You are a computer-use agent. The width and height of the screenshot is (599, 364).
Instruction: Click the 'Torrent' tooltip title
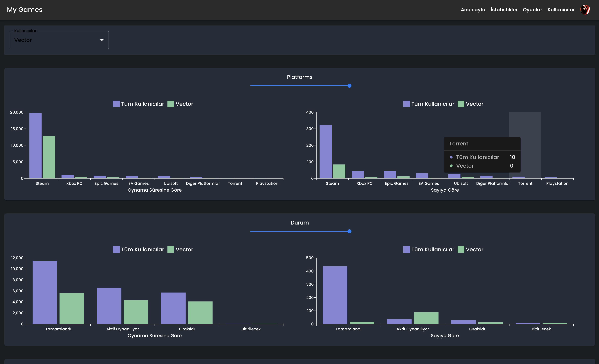coord(459,144)
